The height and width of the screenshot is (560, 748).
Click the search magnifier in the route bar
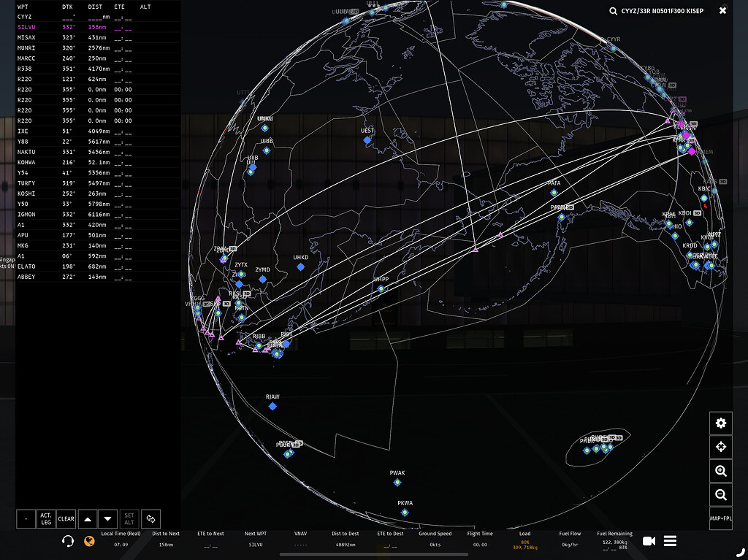pos(614,11)
